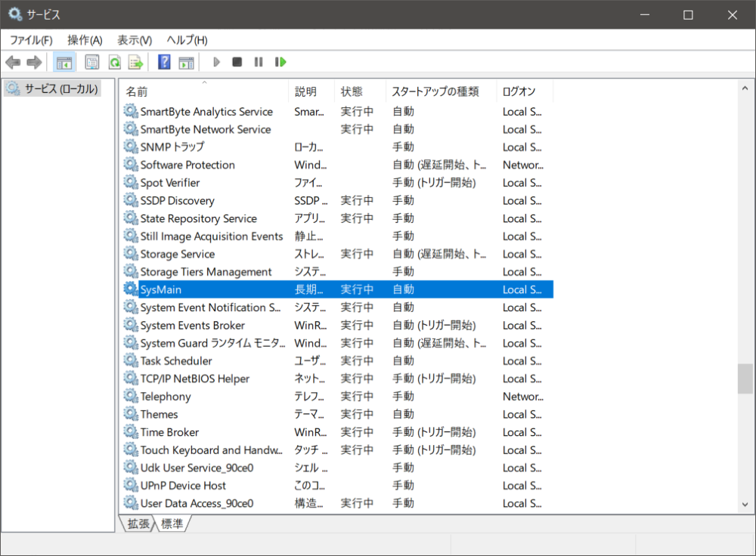Export the services list to a file

coord(135,61)
